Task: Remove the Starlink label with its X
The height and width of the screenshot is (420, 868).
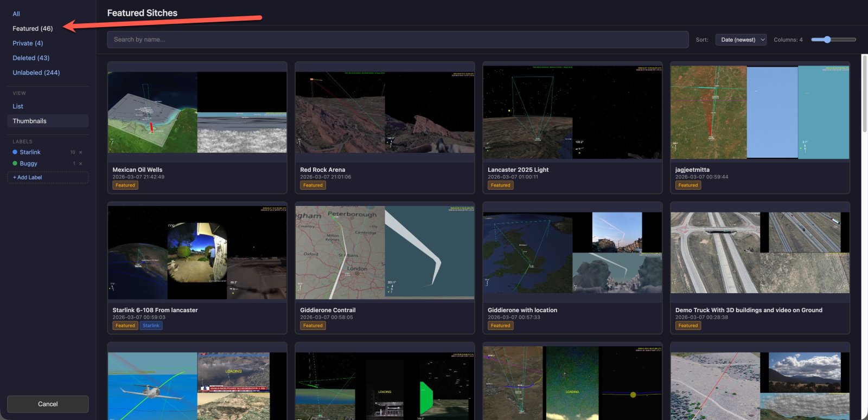Action: (81, 152)
